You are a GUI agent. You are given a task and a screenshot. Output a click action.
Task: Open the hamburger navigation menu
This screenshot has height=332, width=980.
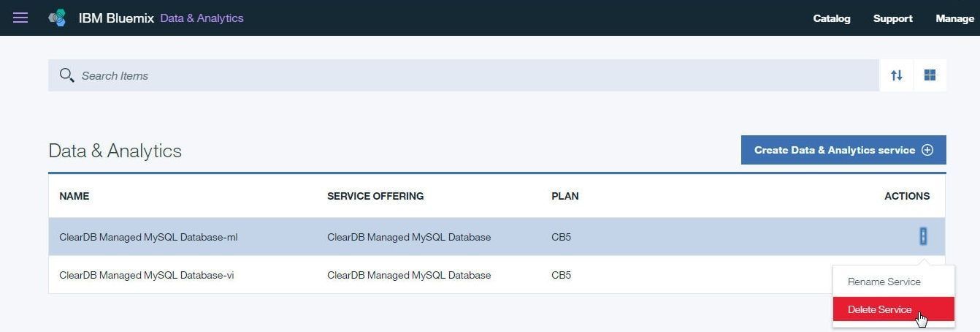click(x=20, y=18)
